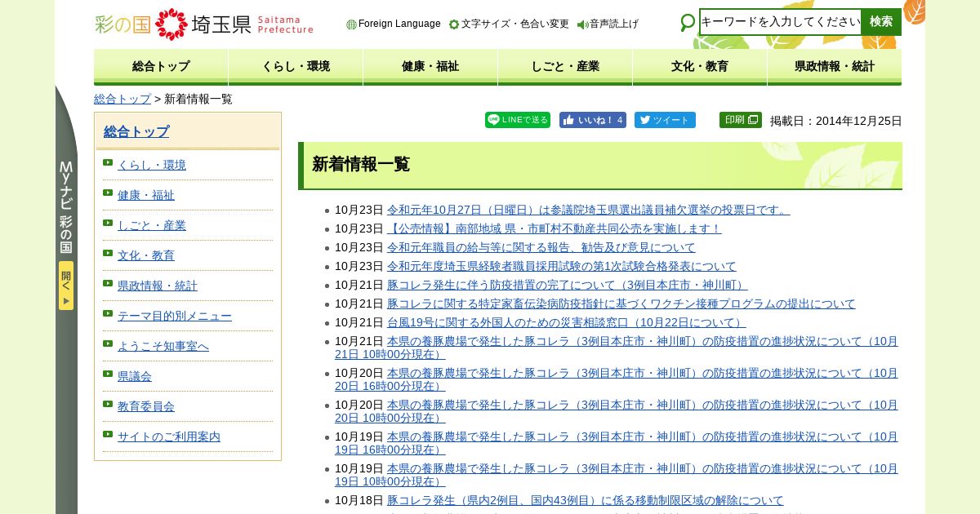Open 台風19号 外国人 災害相談窓口 link
Viewport: 980px width, 514px height.
pyautogui.click(x=567, y=322)
